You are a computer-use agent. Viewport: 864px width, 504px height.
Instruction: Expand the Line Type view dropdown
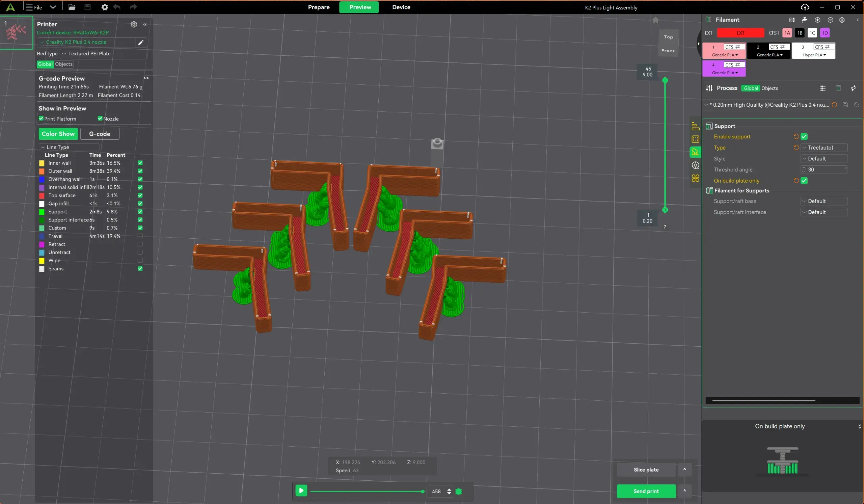click(x=69, y=147)
